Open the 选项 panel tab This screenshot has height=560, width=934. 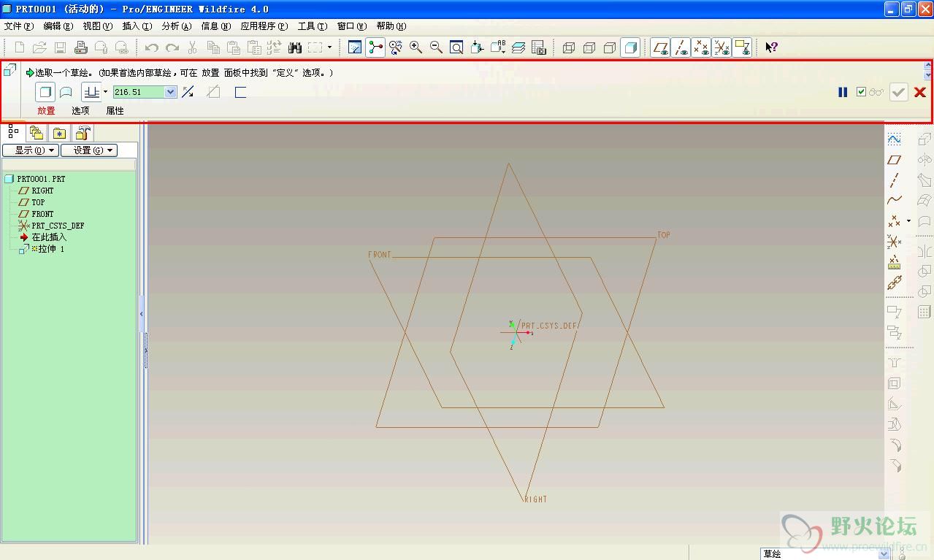click(80, 111)
